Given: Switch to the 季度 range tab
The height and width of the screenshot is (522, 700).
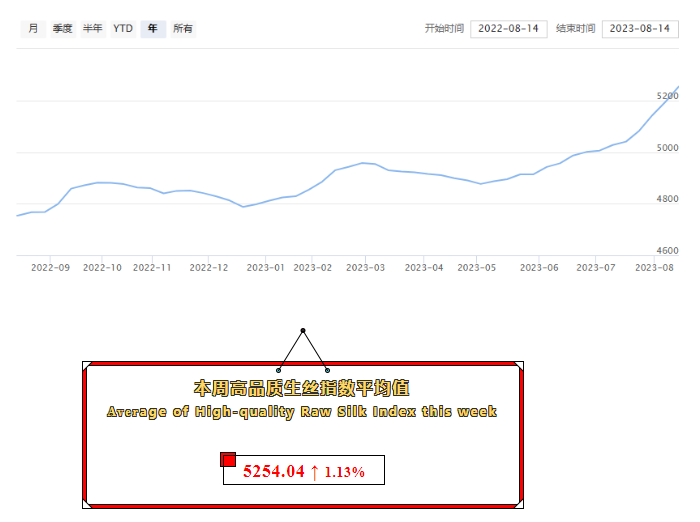Looking at the screenshot, I should coord(62,29).
